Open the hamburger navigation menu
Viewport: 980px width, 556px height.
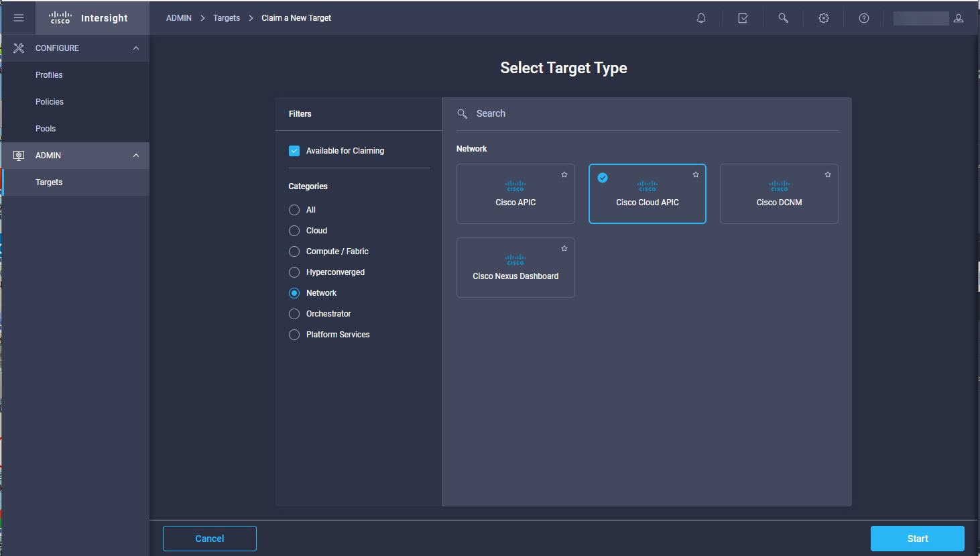point(19,18)
